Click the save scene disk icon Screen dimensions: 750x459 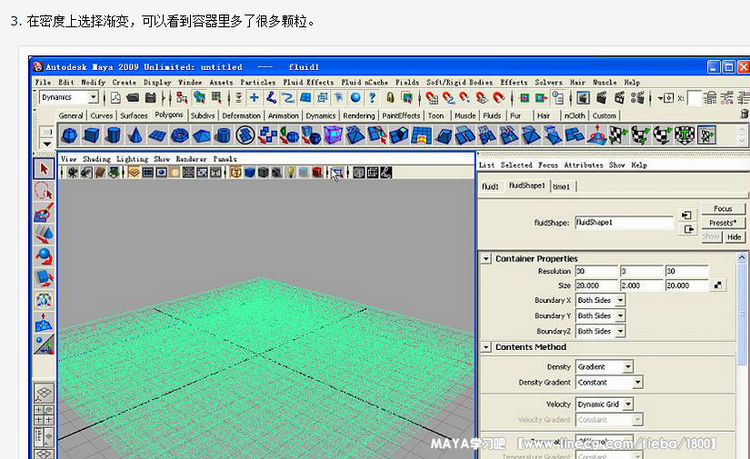150,98
